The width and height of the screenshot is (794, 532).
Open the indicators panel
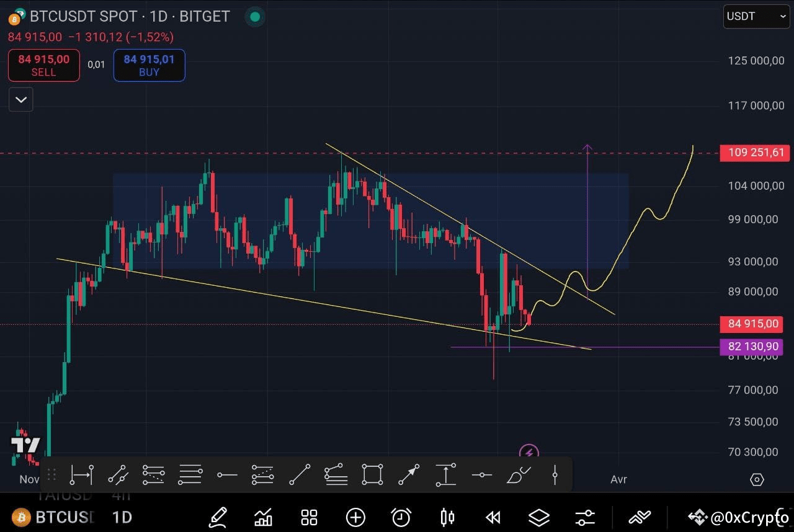pos(264,517)
